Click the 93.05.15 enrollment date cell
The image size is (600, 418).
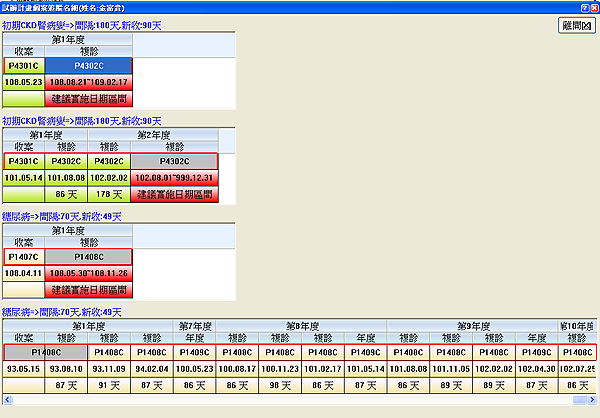(24, 368)
